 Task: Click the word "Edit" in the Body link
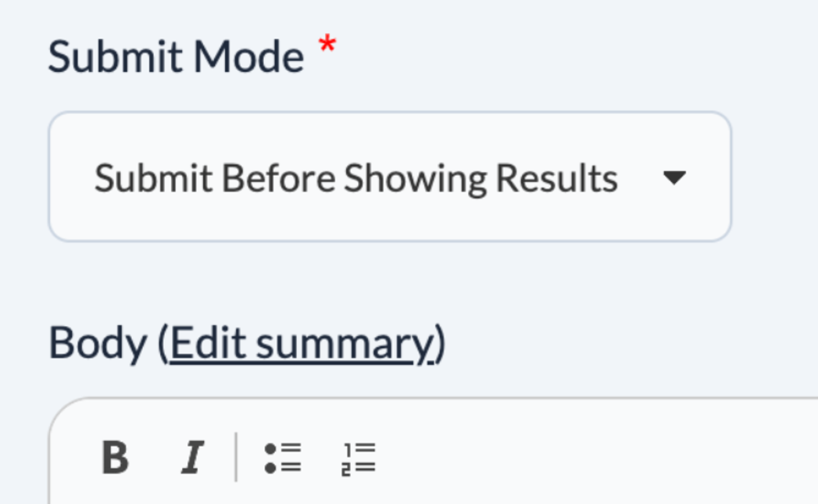208,344
